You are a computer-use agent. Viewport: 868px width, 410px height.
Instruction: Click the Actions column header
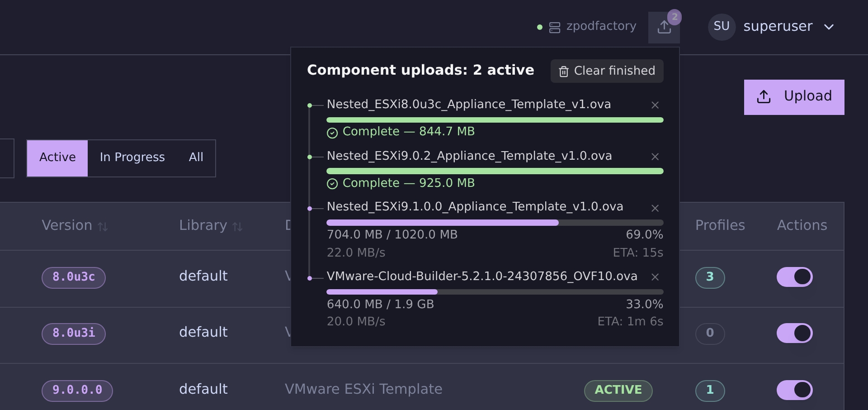pyautogui.click(x=802, y=225)
